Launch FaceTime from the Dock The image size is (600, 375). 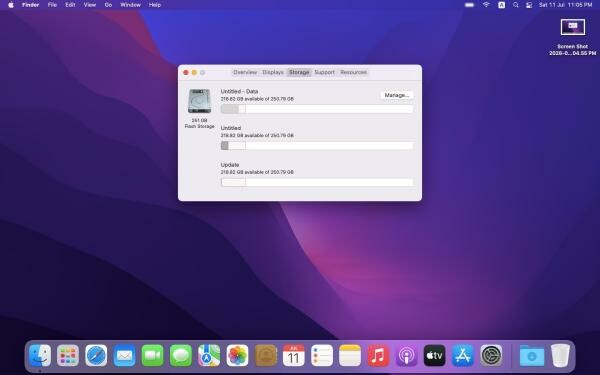pos(152,355)
